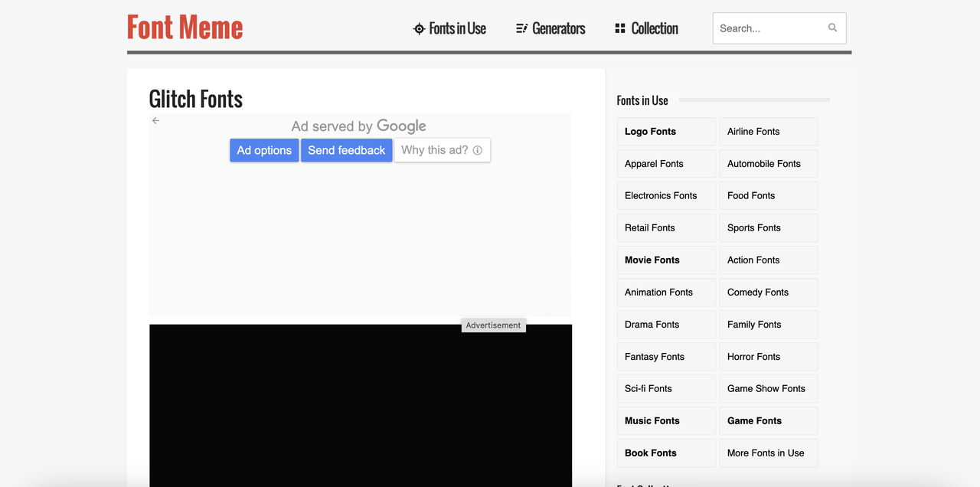Viewport: 980px width, 487px height.
Task: Open the Font Meme home logo
Action: [x=185, y=28]
